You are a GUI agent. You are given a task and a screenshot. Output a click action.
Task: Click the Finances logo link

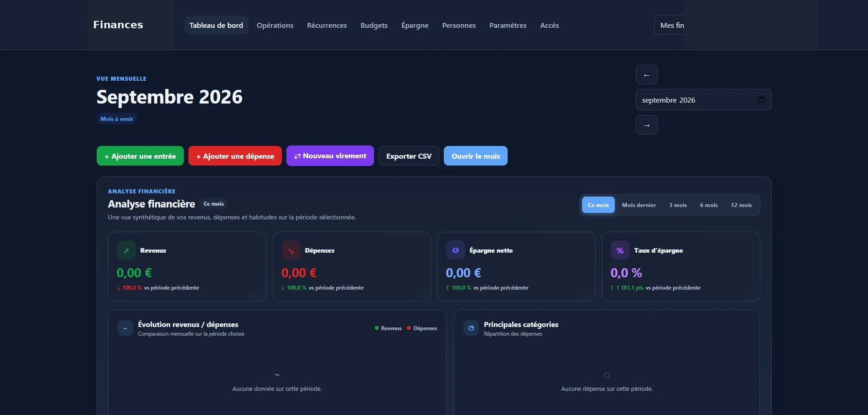[118, 25]
